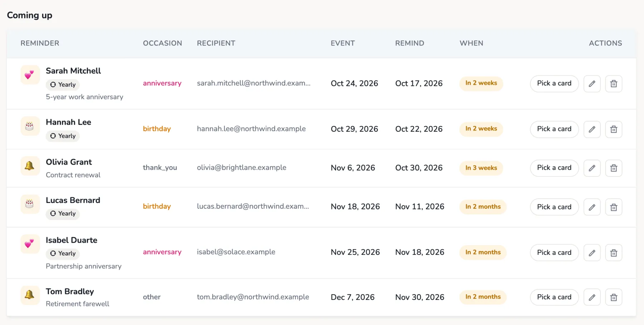Click event date Dec 7, 2026
The image size is (644, 325).
[353, 297]
